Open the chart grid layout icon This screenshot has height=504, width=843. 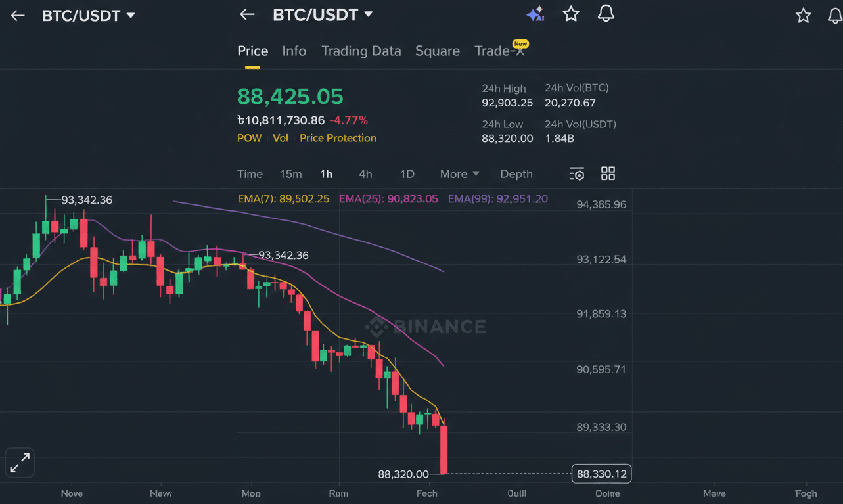tap(608, 173)
